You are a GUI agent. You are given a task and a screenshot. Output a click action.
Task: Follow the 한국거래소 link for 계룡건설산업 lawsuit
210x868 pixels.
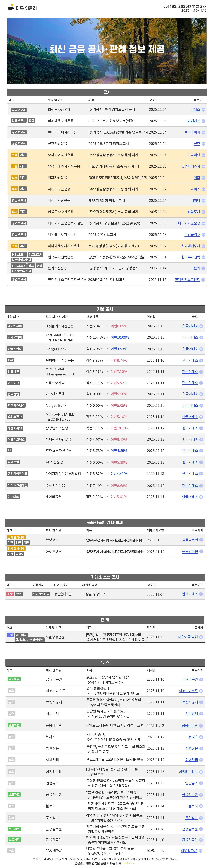click(190, 594)
